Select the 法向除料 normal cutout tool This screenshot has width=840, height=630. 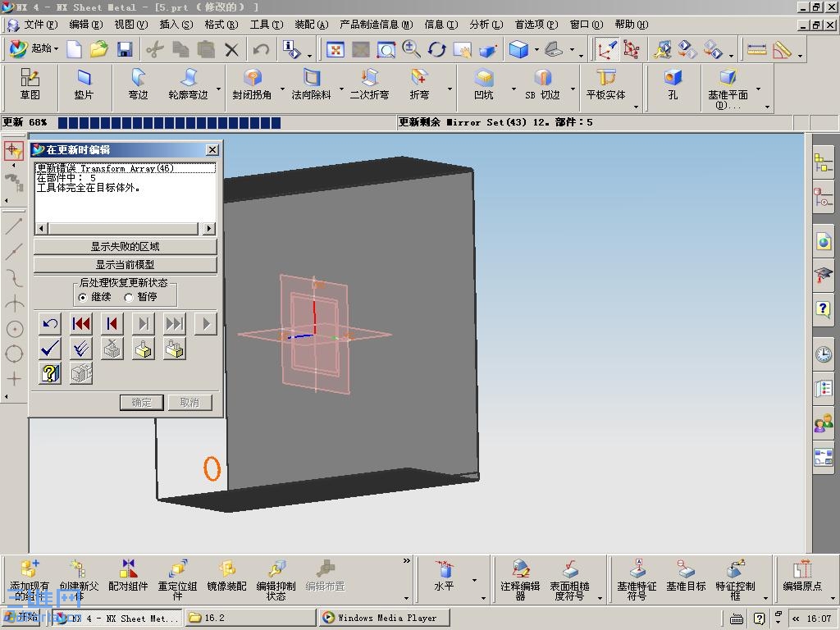(x=311, y=84)
